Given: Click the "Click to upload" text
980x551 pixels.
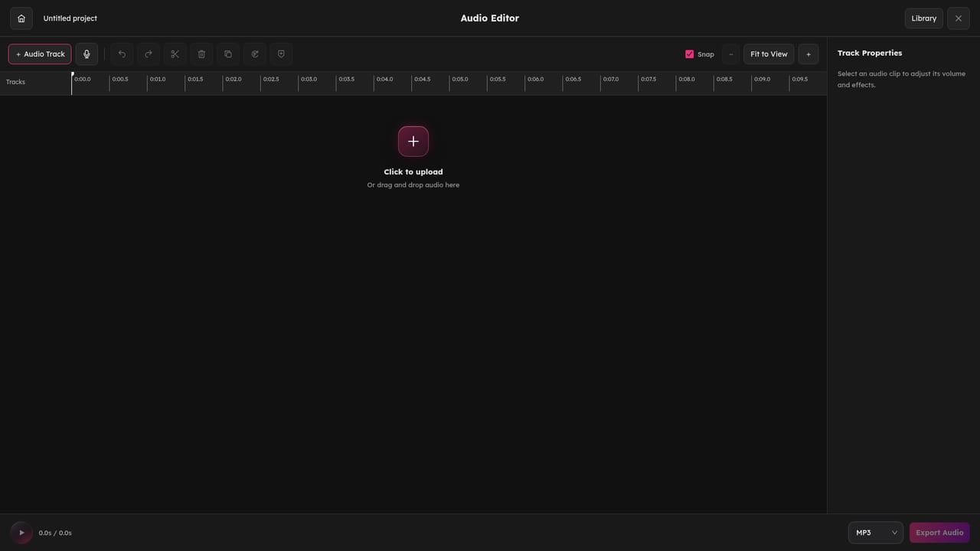Looking at the screenshot, I should pos(413,172).
